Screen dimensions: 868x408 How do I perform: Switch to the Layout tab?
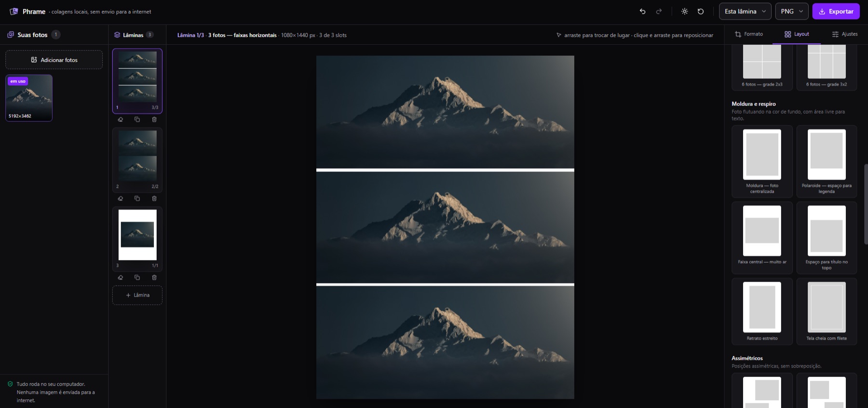(797, 34)
